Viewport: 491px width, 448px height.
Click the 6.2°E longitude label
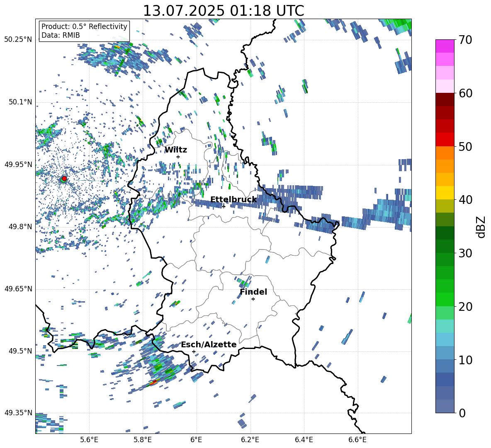[250, 440]
